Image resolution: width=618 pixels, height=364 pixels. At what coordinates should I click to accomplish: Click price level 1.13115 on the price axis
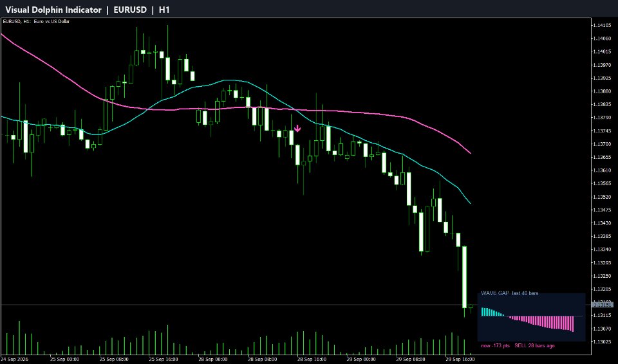[601, 316]
